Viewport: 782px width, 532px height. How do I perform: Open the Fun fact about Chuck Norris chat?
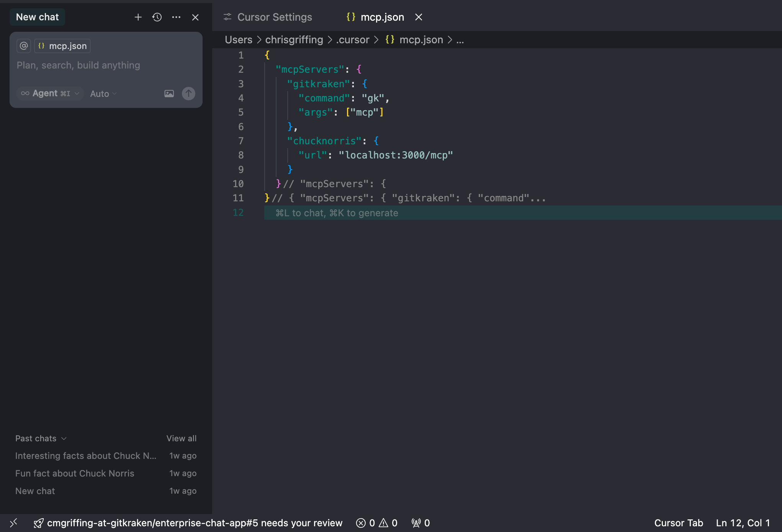point(75,473)
